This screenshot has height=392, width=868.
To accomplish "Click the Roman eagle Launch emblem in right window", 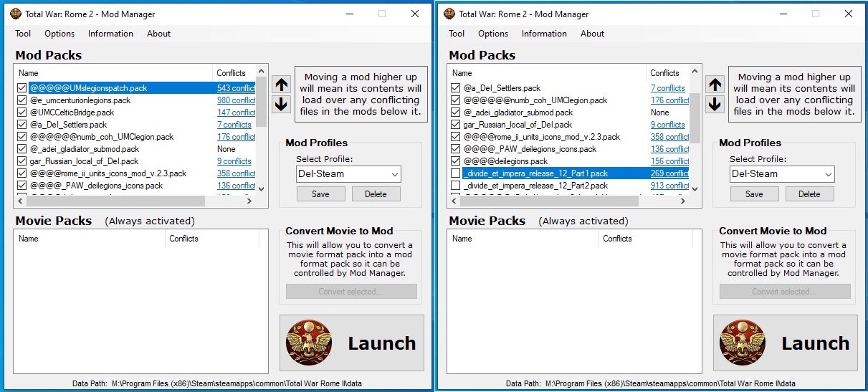I will click(x=742, y=343).
